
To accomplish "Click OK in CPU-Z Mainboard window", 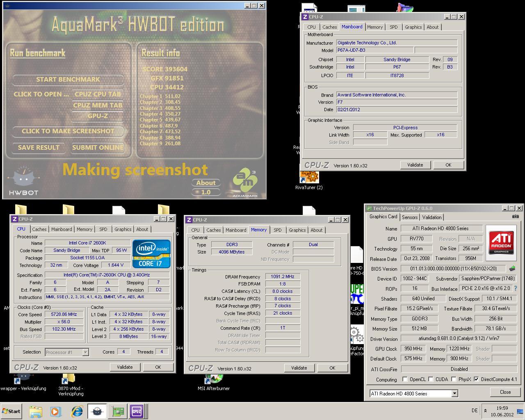I will click(448, 165).
